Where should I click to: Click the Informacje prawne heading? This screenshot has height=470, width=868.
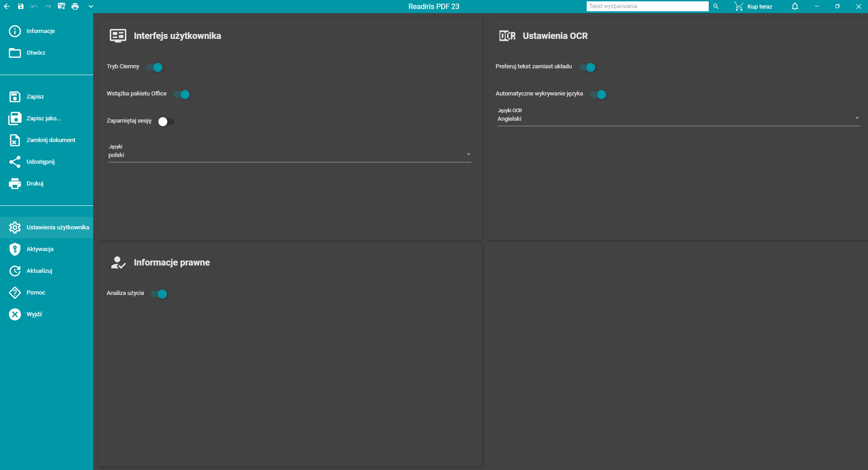point(172,263)
